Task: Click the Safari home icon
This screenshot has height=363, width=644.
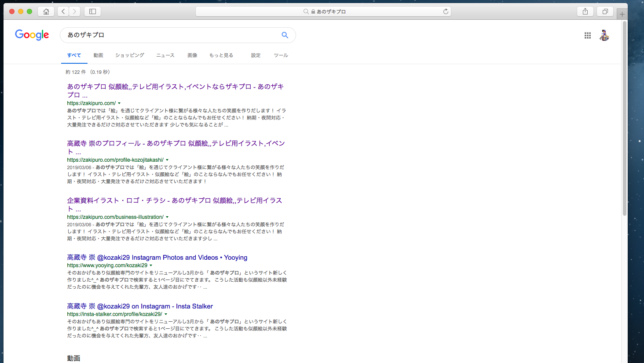Action: [x=46, y=11]
